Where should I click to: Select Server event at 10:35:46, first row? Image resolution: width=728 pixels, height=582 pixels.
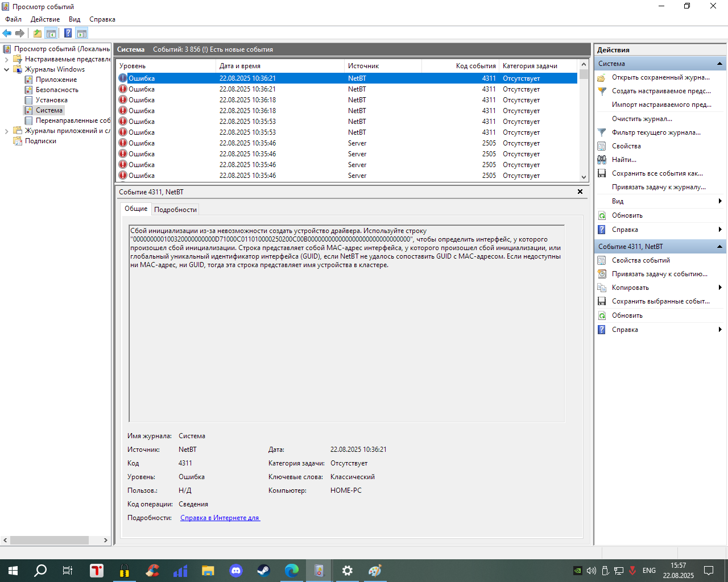coord(346,143)
